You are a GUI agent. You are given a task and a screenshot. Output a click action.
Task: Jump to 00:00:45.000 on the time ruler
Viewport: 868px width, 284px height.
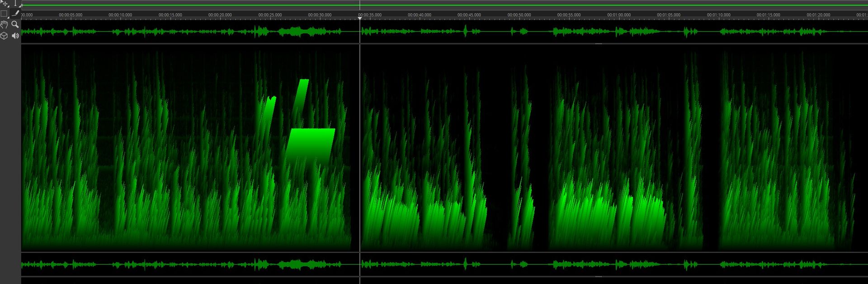(x=469, y=15)
